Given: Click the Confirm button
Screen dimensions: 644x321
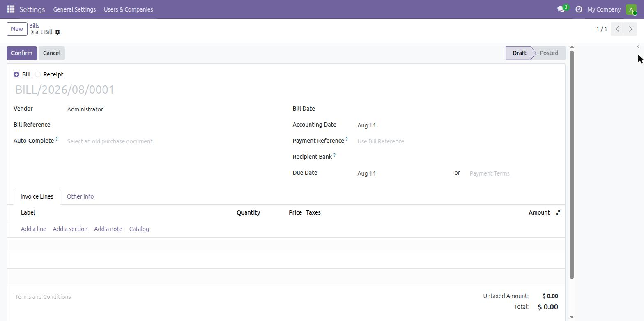Looking at the screenshot, I should click(x=22, y=53).
